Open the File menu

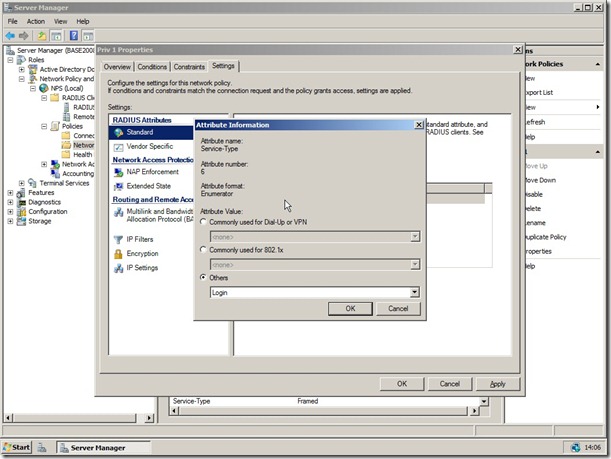(12, 21)
